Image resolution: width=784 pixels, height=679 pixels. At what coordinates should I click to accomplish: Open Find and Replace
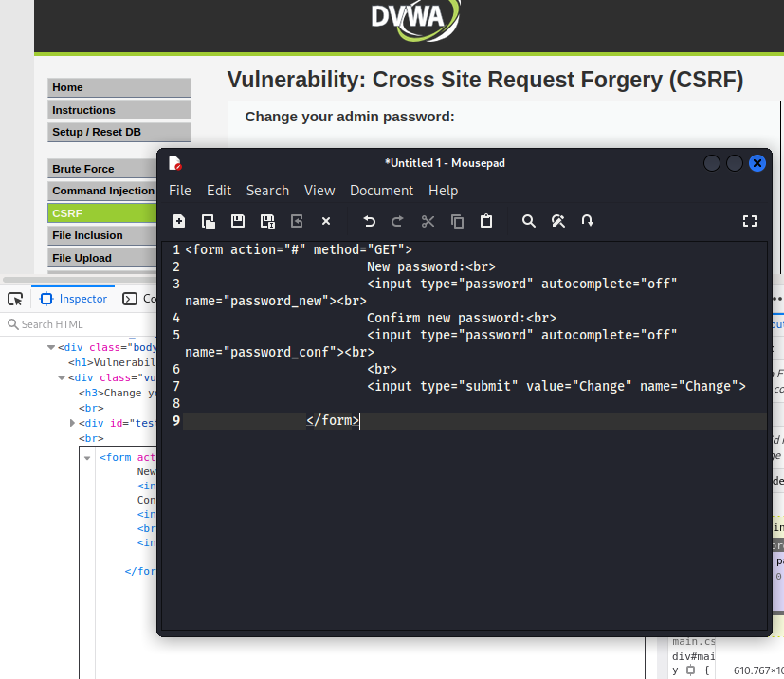[x=558, y=221]
